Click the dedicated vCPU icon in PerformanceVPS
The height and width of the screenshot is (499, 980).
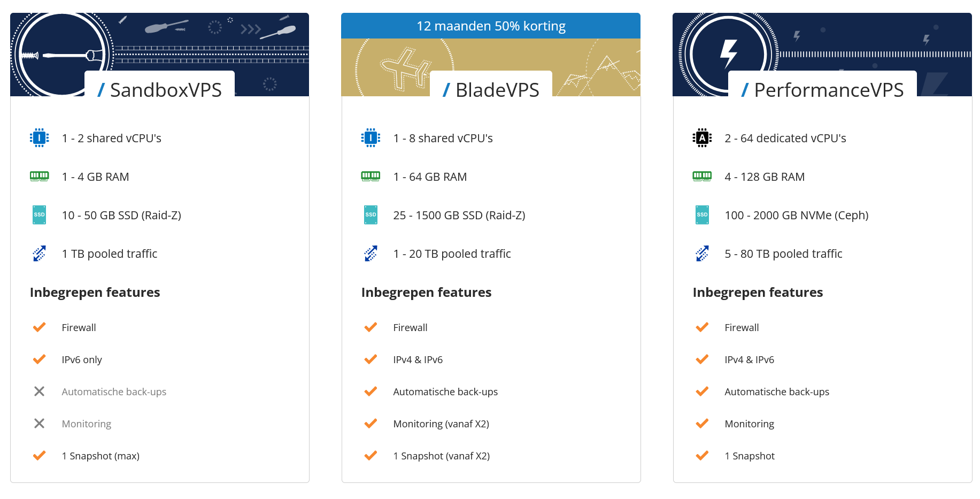tap(702, 138)
